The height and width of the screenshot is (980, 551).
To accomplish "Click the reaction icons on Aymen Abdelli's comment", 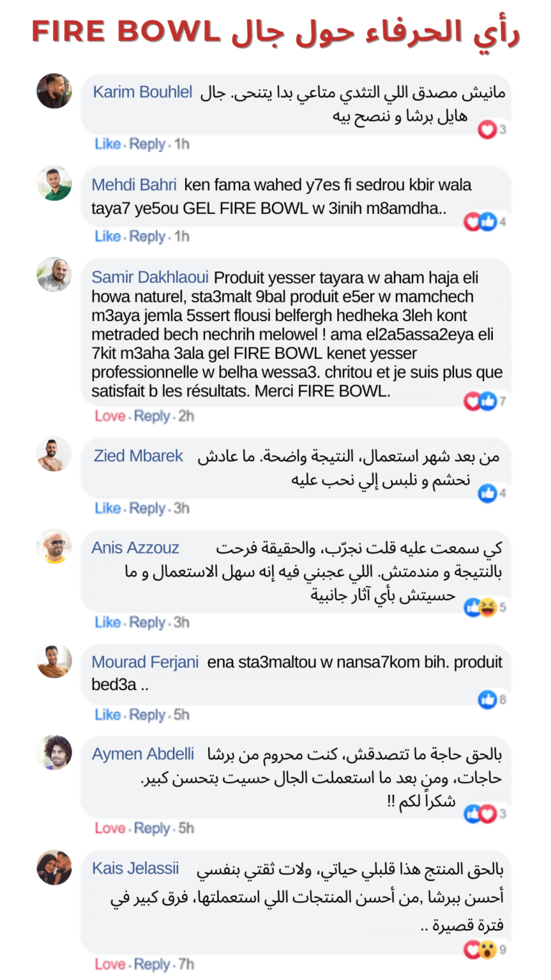I will coord(480,813).
